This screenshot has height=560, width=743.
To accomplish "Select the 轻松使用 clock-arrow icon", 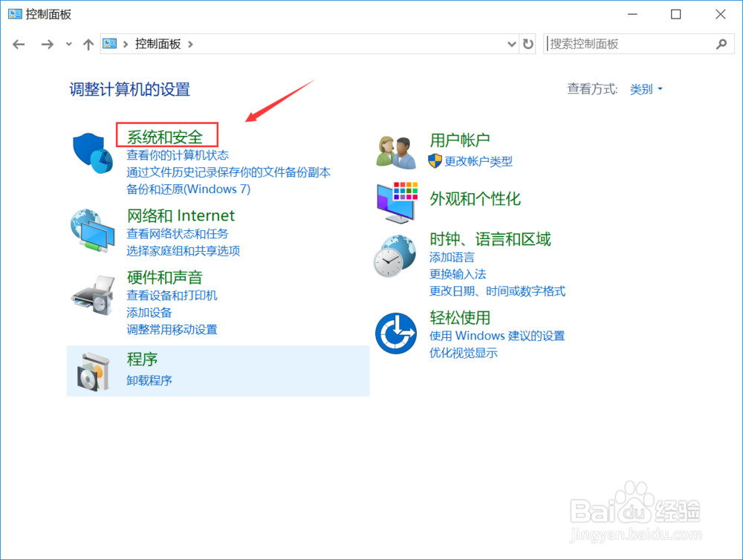I will [395, 333].
